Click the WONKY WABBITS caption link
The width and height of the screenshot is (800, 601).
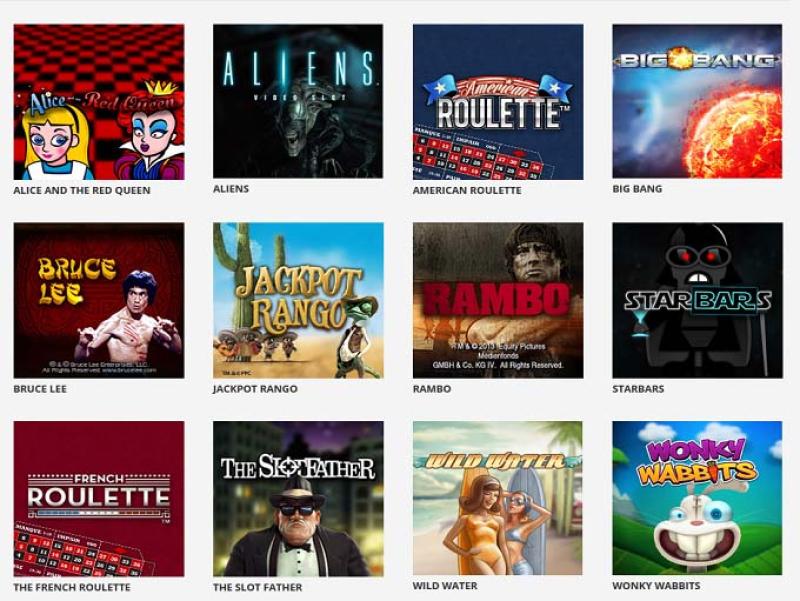(x=656, y=586)
